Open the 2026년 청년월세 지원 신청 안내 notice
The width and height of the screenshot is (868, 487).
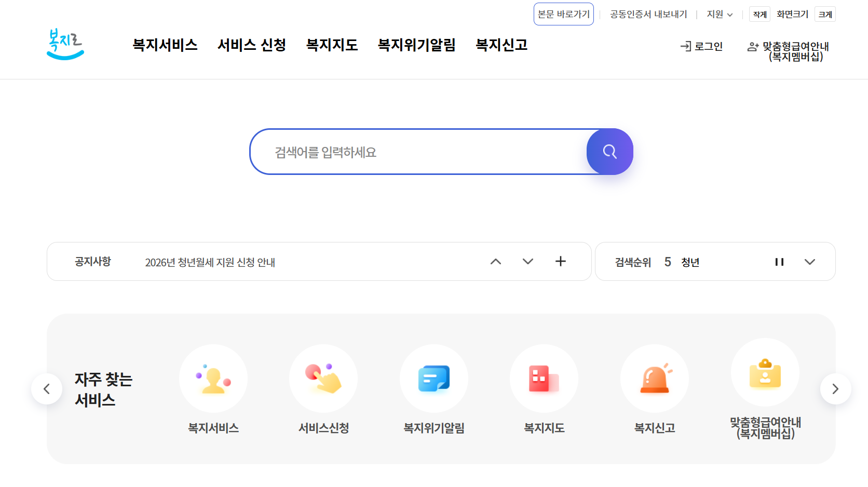coord(210,262)
